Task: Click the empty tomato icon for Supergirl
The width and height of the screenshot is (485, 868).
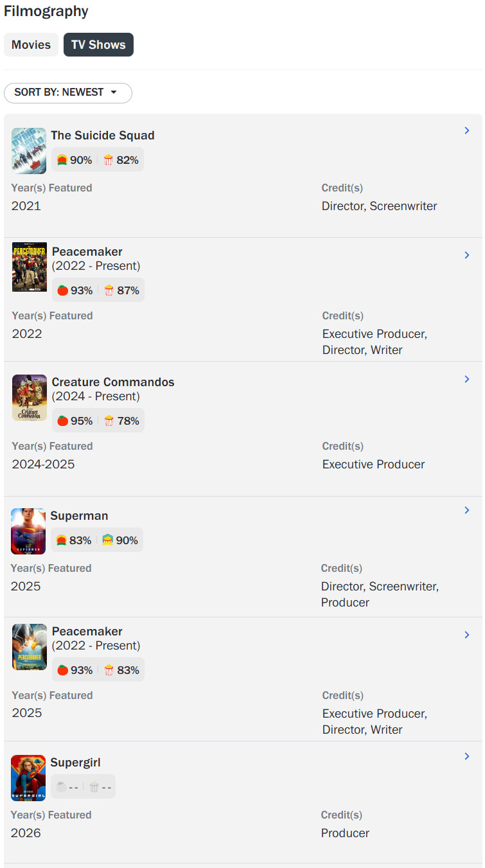Action: tap(62, 787)
